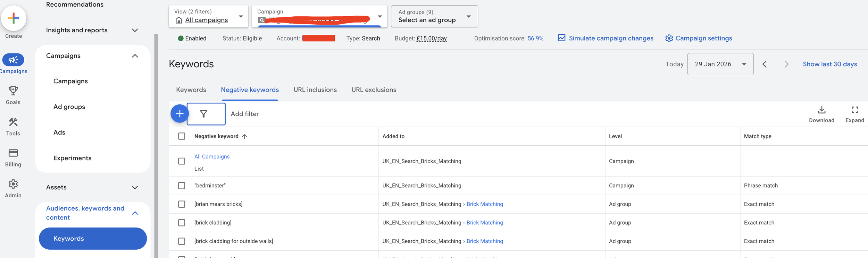Open Recommendations in the sidebar

(75, 5)
